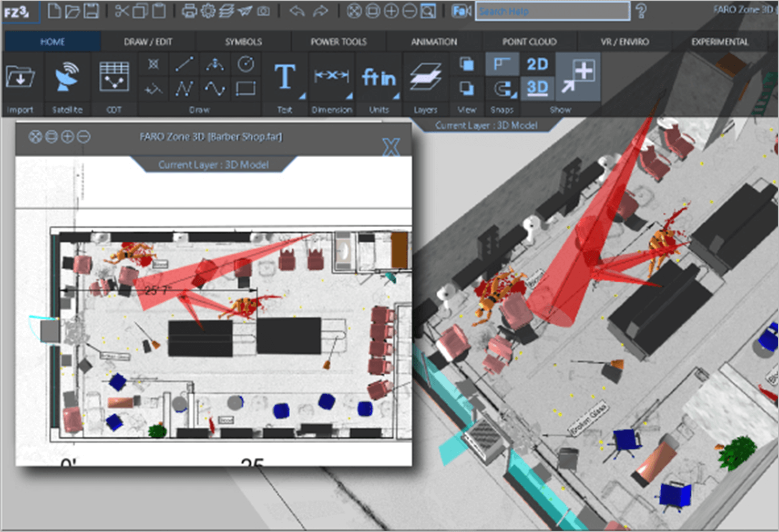Select the rectangle draw tool
The width and height of the screenshot is (779, 532).
tap(245, 88)
